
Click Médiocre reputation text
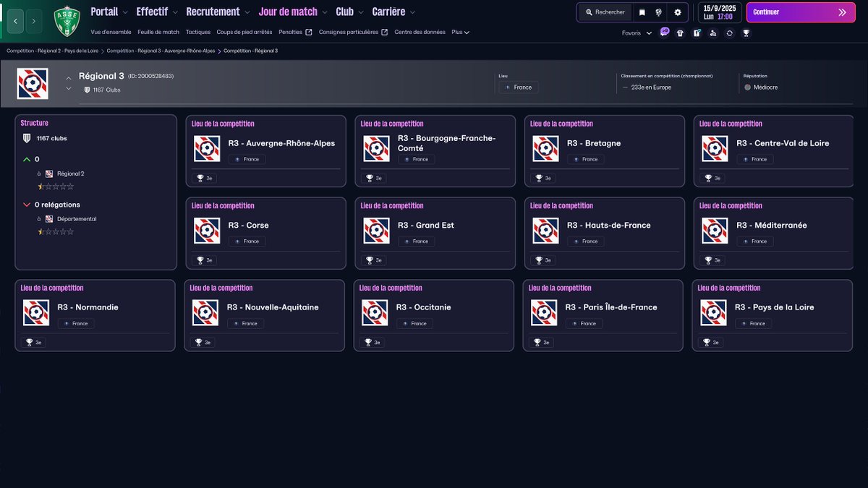[x=765, y=87]
